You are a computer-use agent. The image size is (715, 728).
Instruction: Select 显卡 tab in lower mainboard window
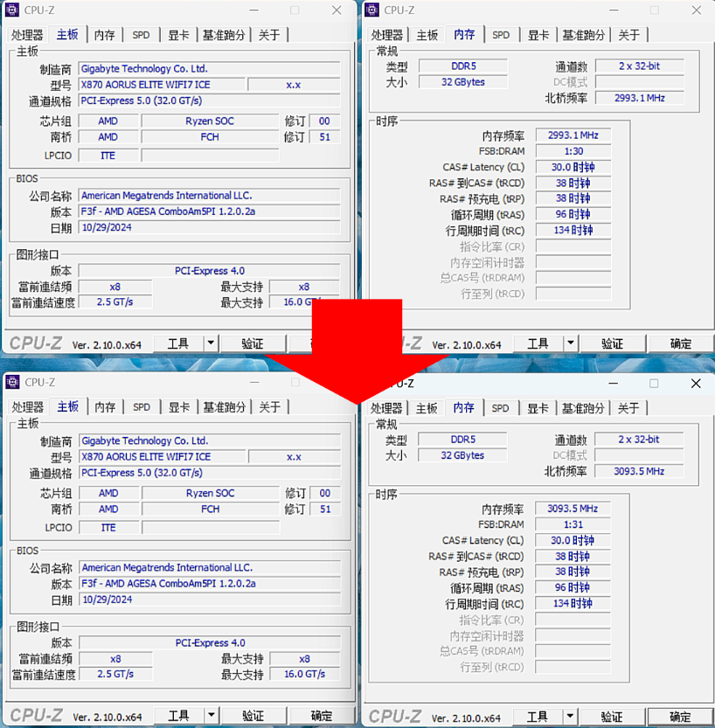[x=179, y=407]
